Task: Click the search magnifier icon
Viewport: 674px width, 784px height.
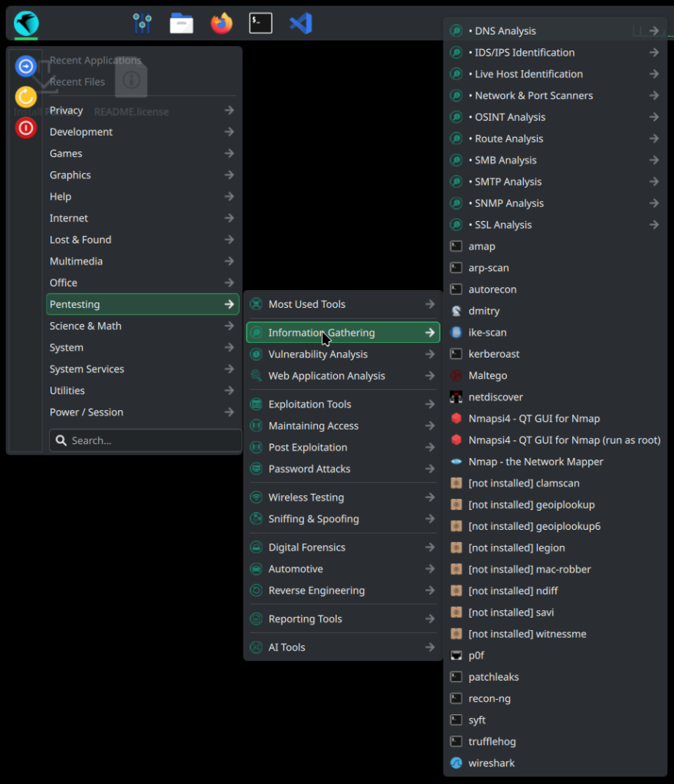Action: point(61,440)
